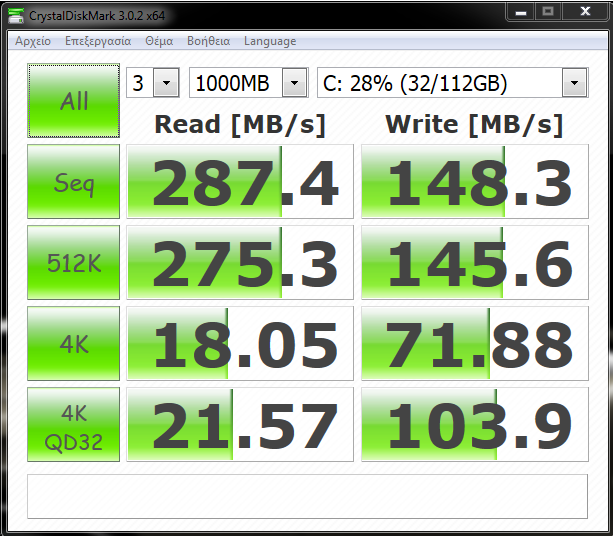Image resolution: width=613 pixels, height=536 pixels.
Task: Open the Θέμα menu
Action: [159, 41]
